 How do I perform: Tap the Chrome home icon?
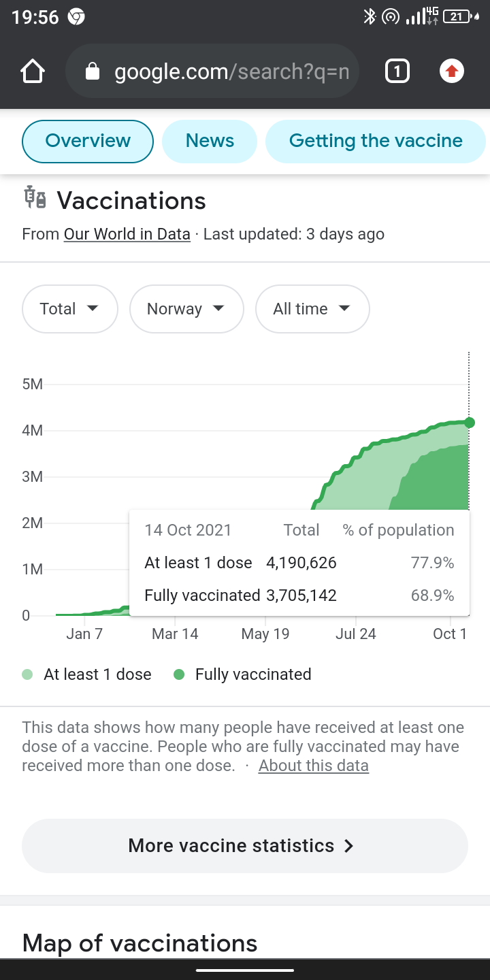coord(33,71)
